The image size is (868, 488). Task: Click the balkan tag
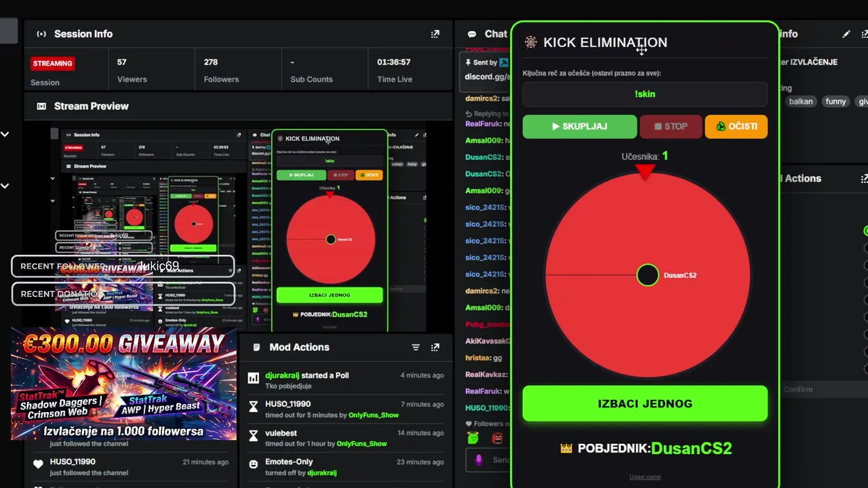(x=802, y=102)
